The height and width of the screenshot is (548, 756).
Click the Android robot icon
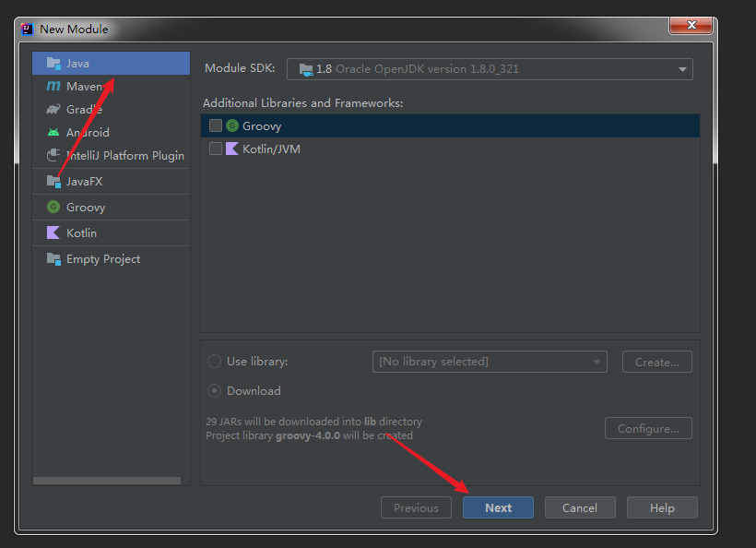pos(53,132)
